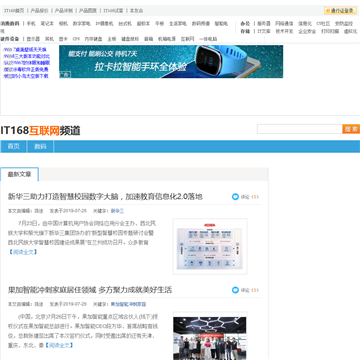Switch to the 最新文章 tab

pos(19,174)
